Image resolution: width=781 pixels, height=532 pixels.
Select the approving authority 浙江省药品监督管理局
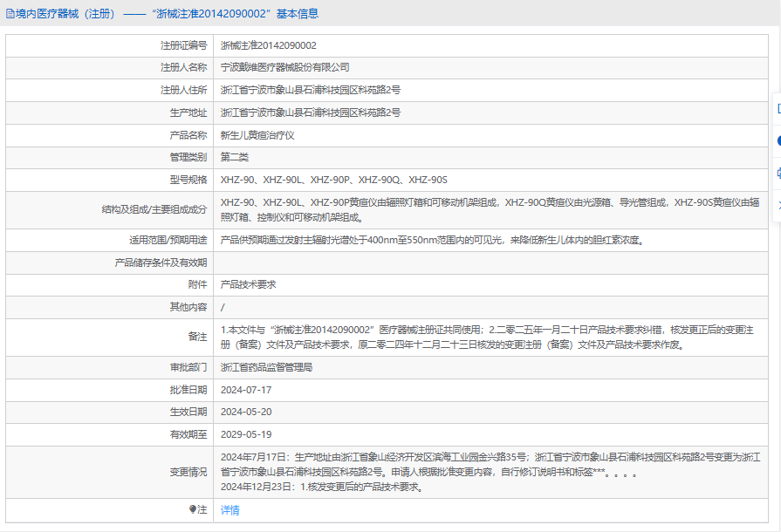click(266, 367)
